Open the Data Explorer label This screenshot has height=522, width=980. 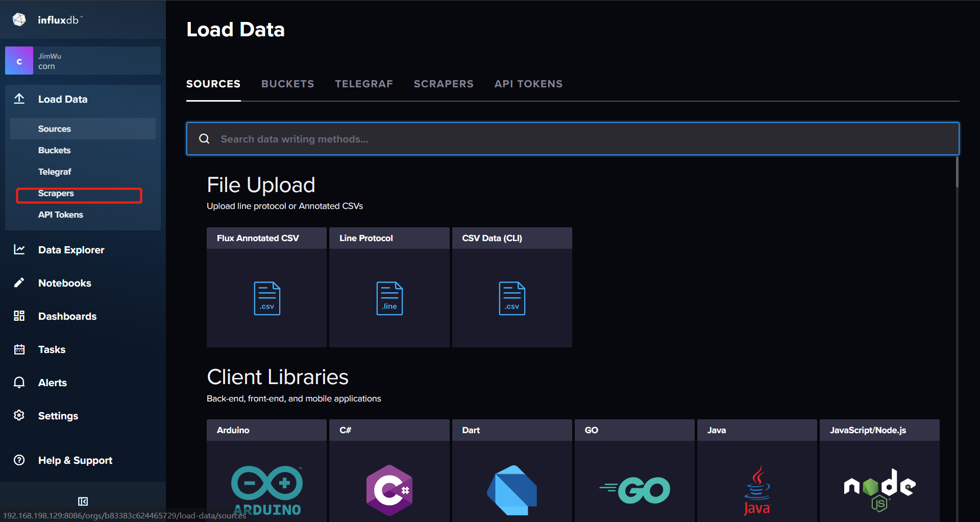(x=71, y=250)
